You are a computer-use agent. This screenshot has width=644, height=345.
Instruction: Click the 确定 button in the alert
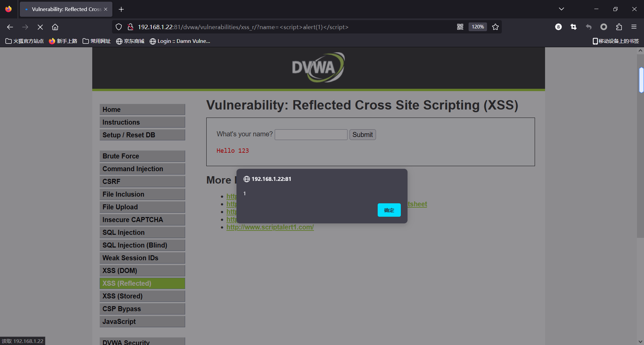389,210
